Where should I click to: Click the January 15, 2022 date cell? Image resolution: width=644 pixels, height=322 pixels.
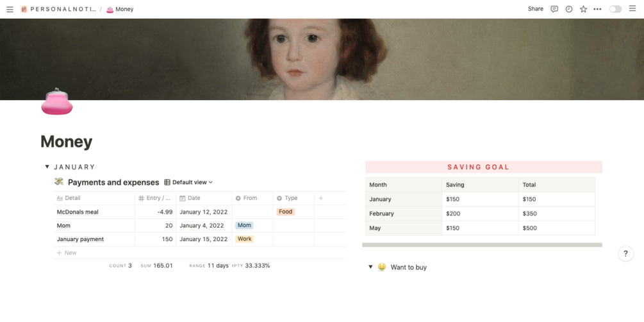point(204,239)
